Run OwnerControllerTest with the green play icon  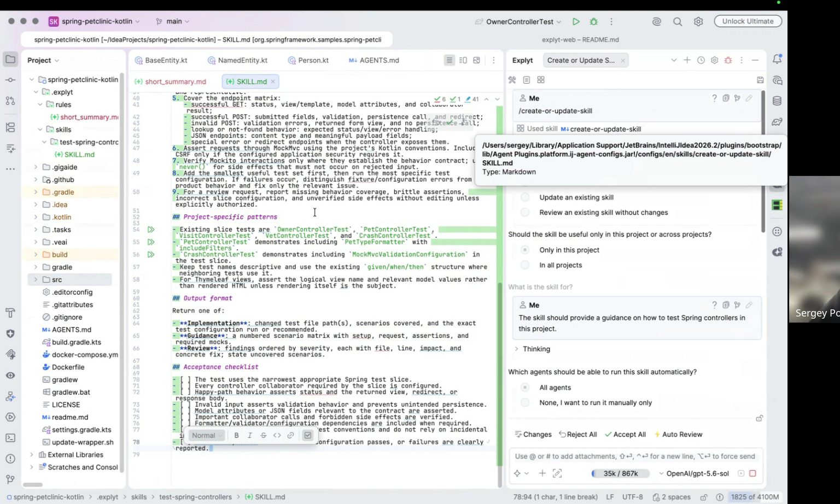tap(576, 21)
